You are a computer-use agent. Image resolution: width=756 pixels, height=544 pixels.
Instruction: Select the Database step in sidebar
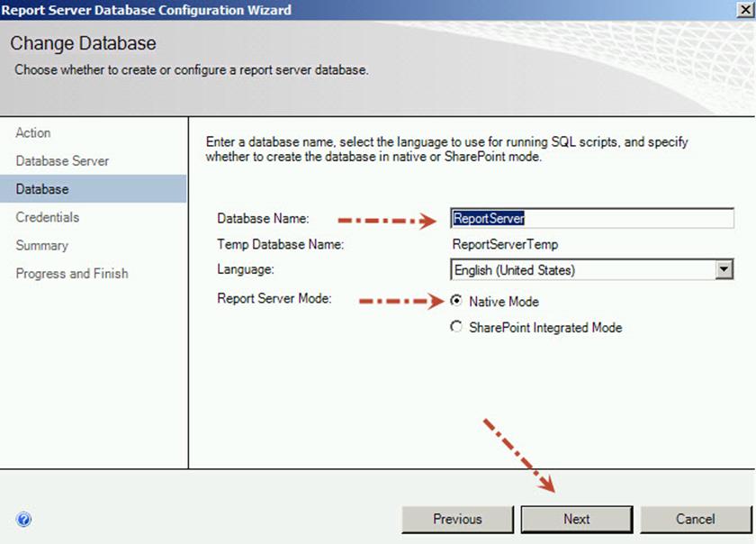93,189
